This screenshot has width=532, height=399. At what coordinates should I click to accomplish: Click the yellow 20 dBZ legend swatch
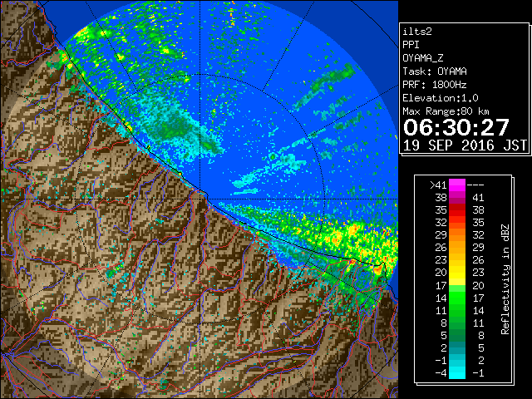coord(457,273)
